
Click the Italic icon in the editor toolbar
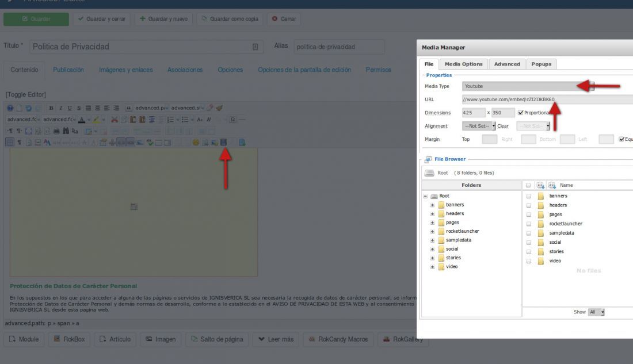click(x=60, y=108)
